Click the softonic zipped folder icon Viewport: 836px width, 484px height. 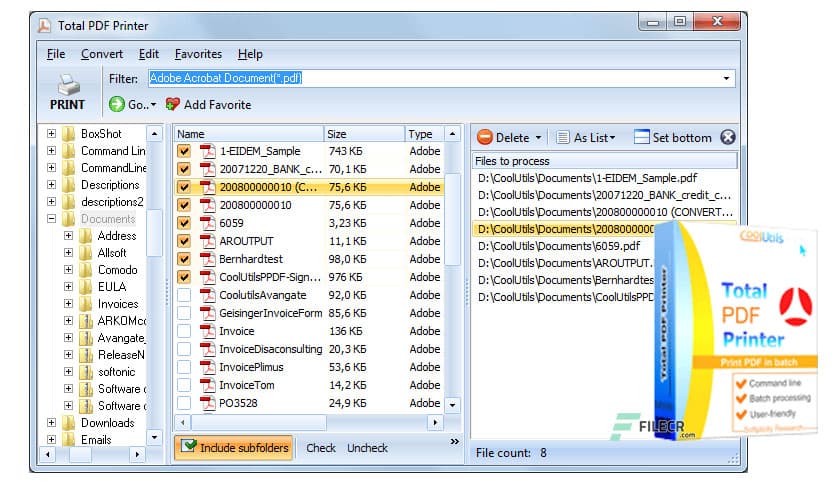[x=86, y=372]
